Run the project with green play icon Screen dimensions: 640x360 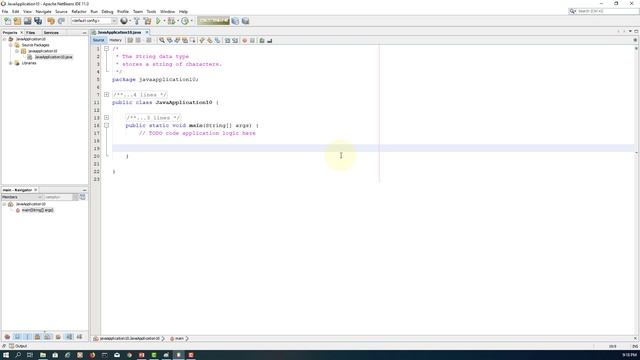[x=158, y=21]
